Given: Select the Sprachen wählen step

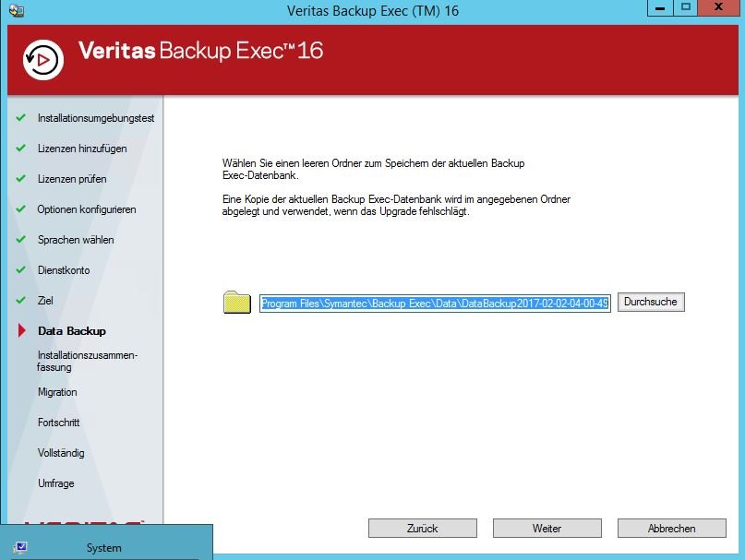Looking at the screenshot, I should click(x=76, y=239).
